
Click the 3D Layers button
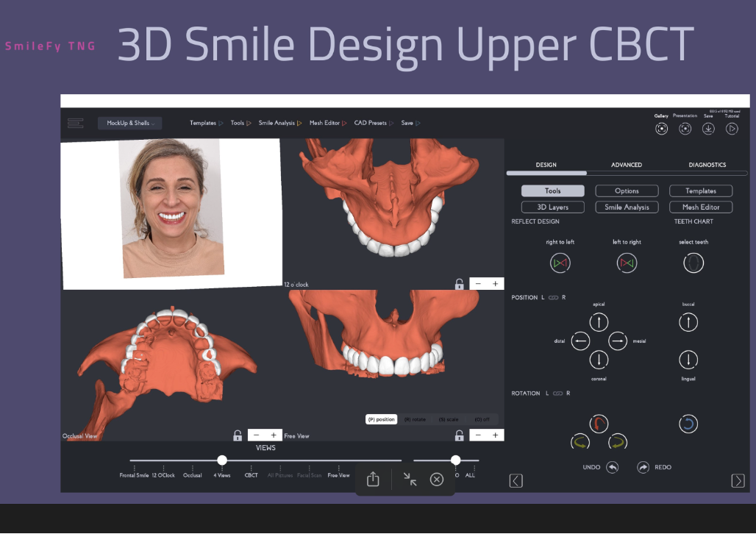[553, 207]
